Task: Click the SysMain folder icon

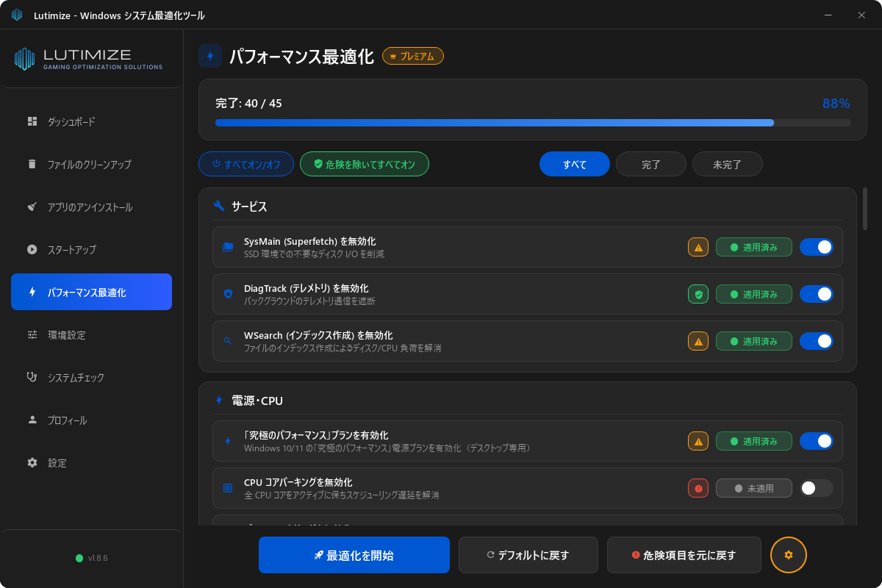Action: (228, 247)
